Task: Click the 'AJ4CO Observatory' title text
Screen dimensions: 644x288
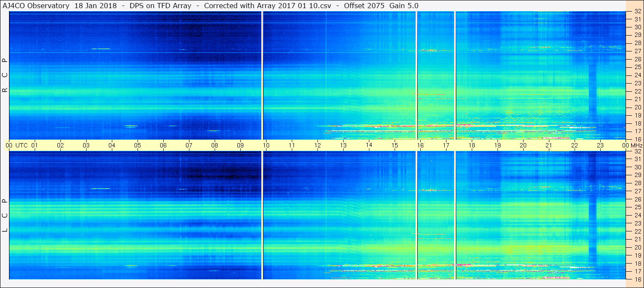Action: tap(36, 6)
